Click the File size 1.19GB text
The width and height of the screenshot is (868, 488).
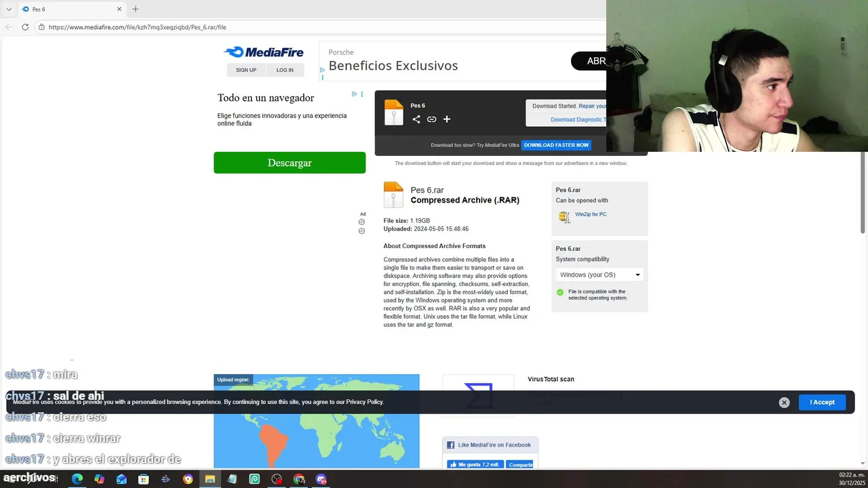(x=407, y=221)
